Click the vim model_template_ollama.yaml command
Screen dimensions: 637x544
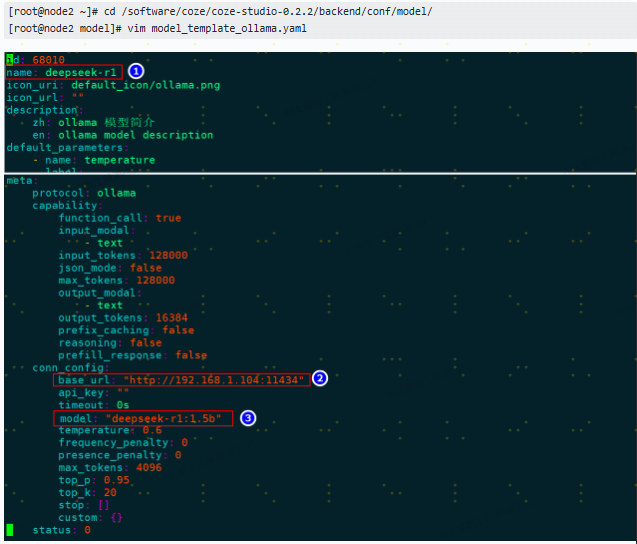tap(157, 28)
